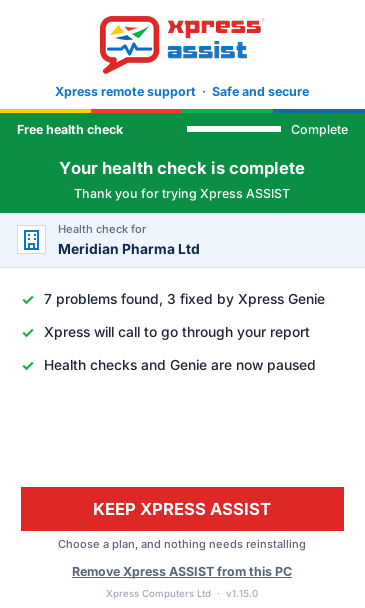Click the checkmark beside Health checks paused
Screen dimensions: 365x608
coord(28,366)
